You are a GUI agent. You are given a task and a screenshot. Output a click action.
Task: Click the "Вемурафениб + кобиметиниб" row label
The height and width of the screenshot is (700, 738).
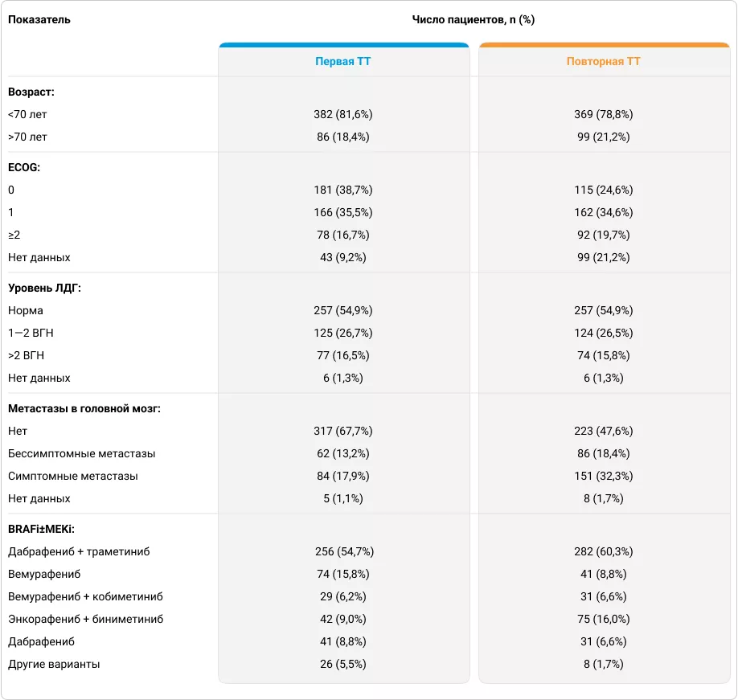tap(85, 596)
